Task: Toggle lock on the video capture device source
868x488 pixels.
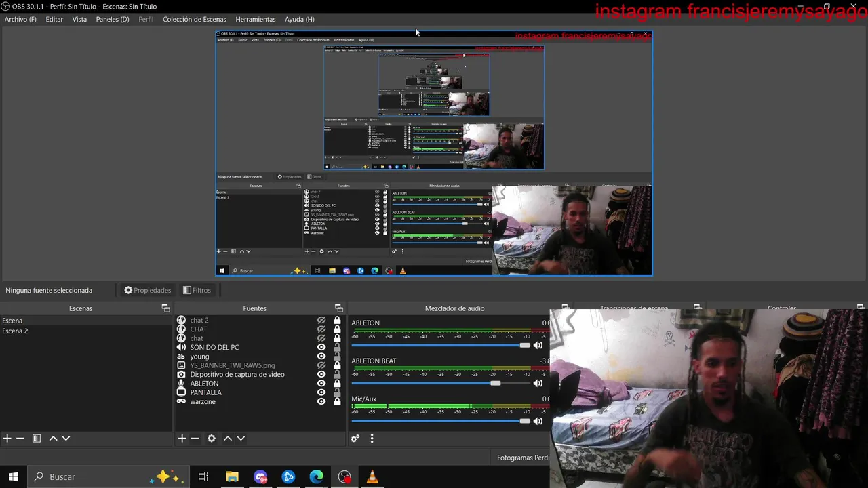Action: coord(337,374)
